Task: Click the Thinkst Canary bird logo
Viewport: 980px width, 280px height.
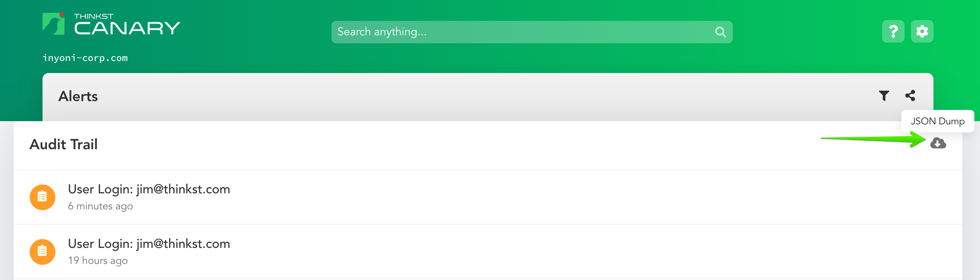Action: pos(54,24)
